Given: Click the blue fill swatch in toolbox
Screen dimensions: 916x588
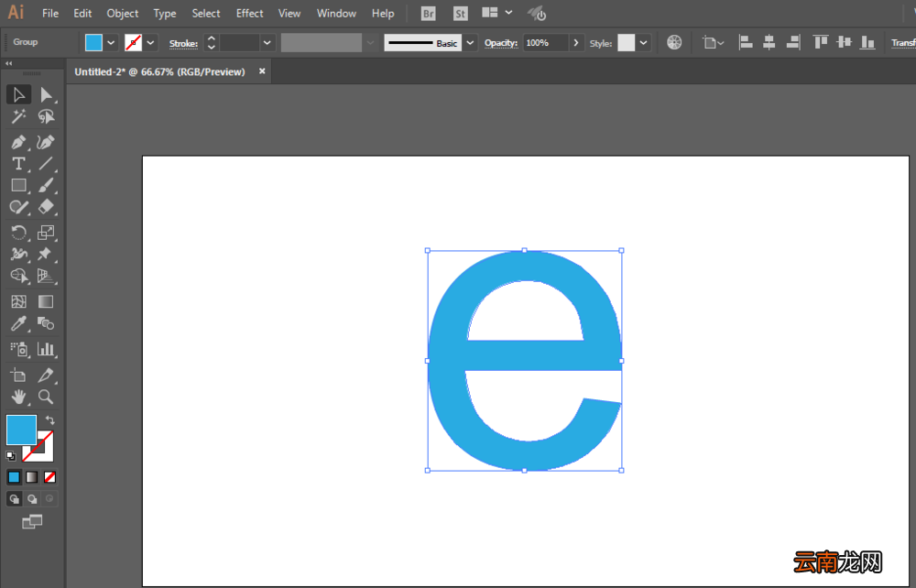Looking at the screenshot, I should coord(22,430).
